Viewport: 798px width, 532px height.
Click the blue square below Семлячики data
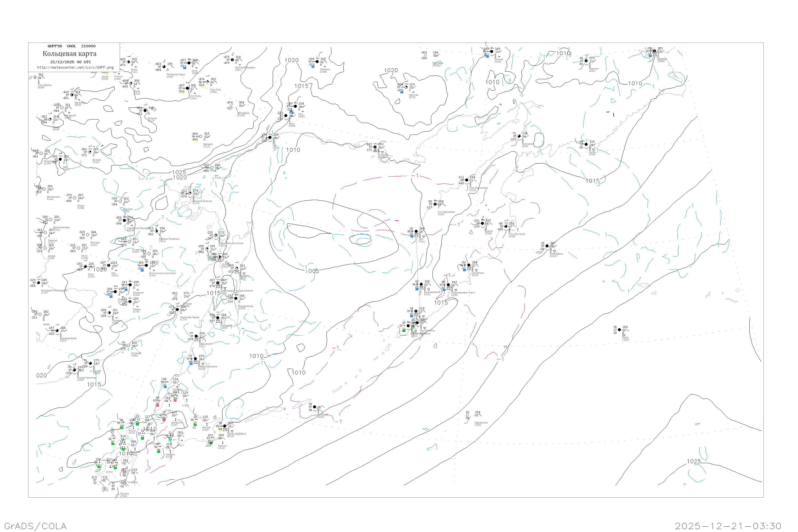(x=464, y=270)
